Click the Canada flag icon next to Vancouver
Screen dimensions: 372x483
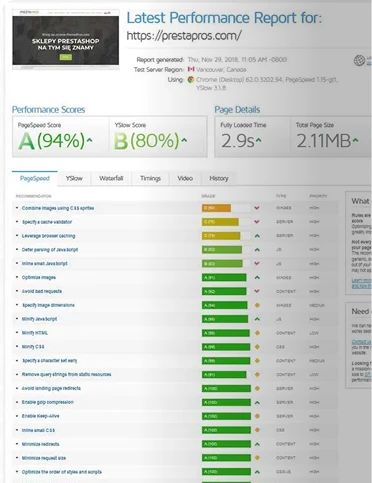point(191,69)
